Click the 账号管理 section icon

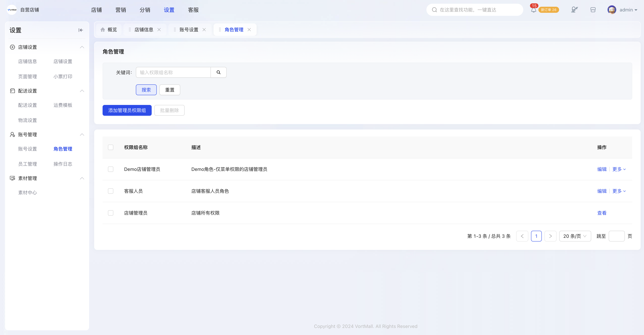[12, 135]
